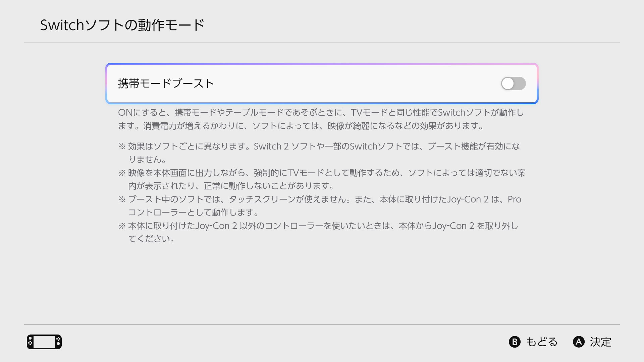This screenshot has width=644, height=362.
Task: Select the 携帯モードブースト row label
Action: click(166, 83)
